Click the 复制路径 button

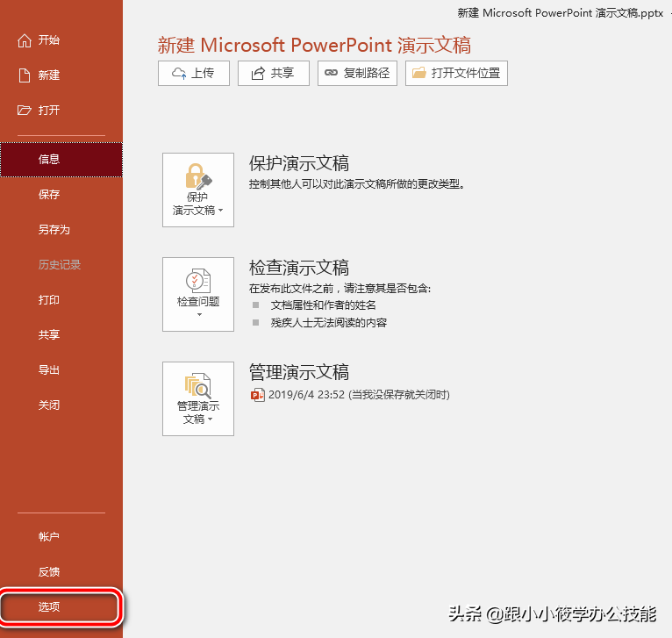click(357, 74)
